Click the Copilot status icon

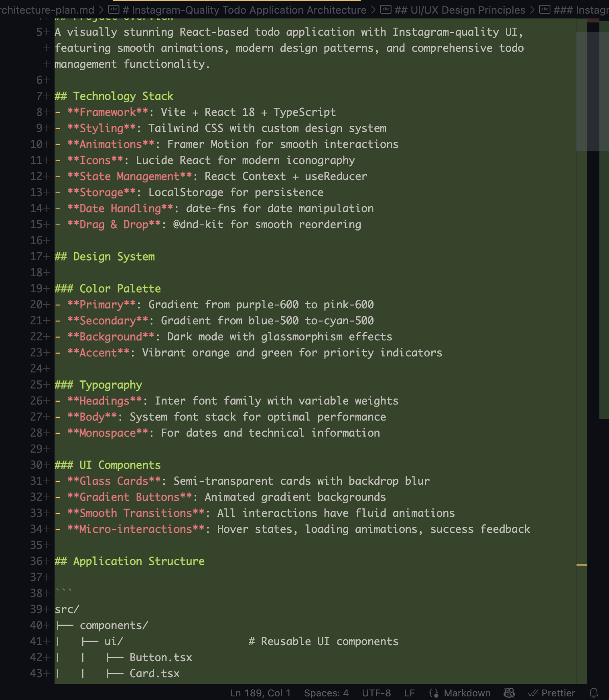[509, 693]
